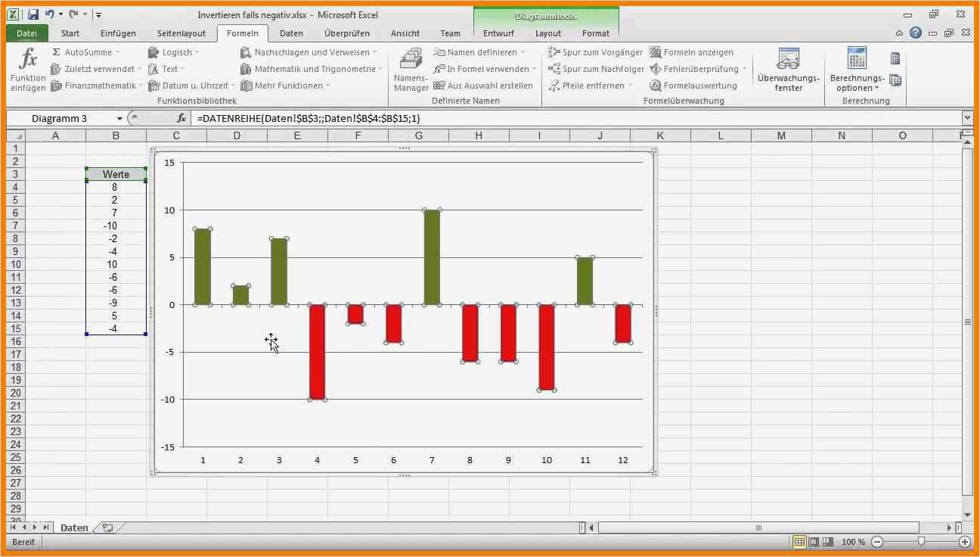The height and width of the screenshot is (557, 980).
Task: Click the Select All corner of the grid
Action: 15,135
